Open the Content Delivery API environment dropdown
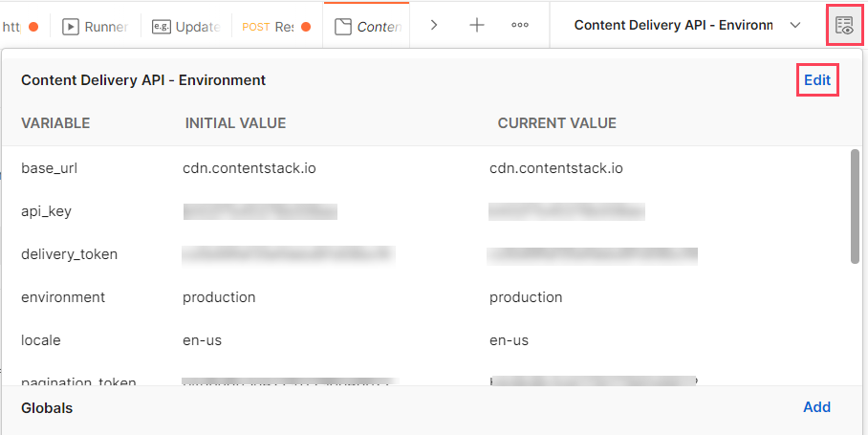 point(673,26)
